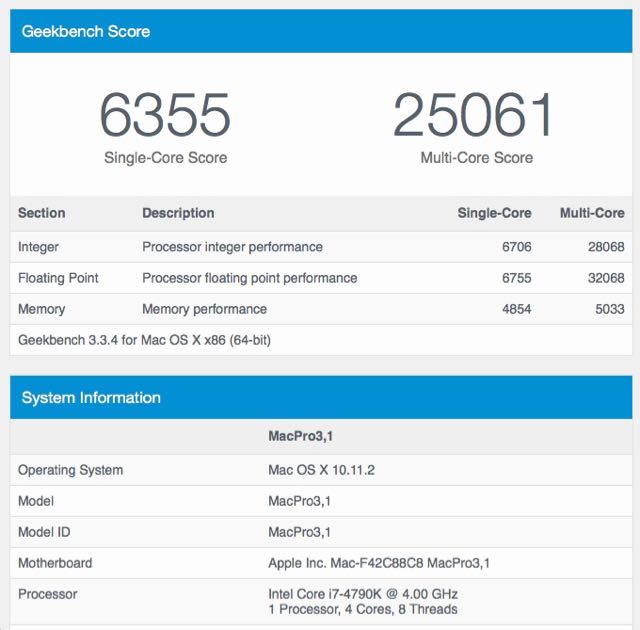Select 'Mac OS X 10.11.2' value
Screen dimensions: 640x630
(321, 470)
